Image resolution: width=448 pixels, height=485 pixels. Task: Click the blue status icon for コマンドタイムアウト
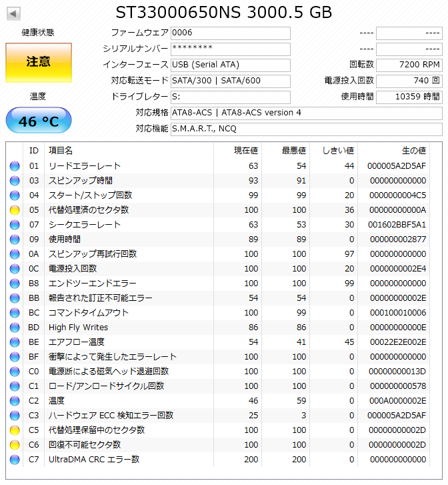pos(15,313)
